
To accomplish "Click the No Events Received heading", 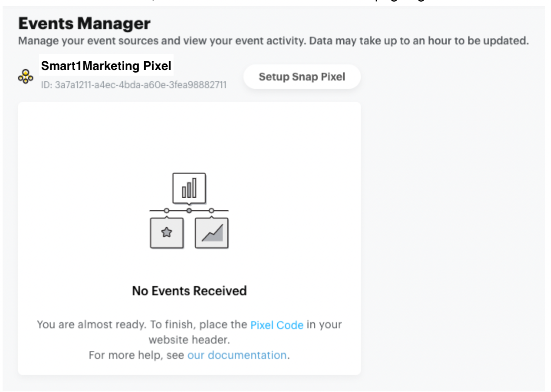I will tap(189, 290).
